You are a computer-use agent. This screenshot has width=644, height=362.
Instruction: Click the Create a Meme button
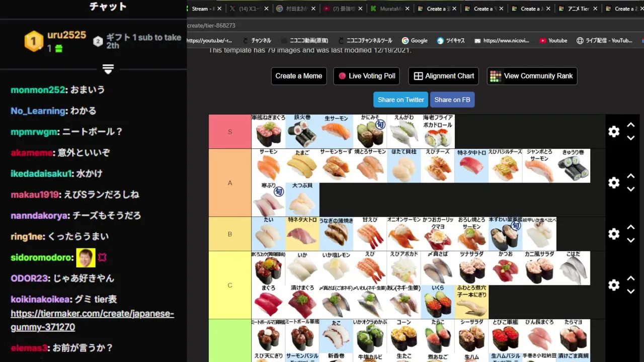tap(299, 76)
